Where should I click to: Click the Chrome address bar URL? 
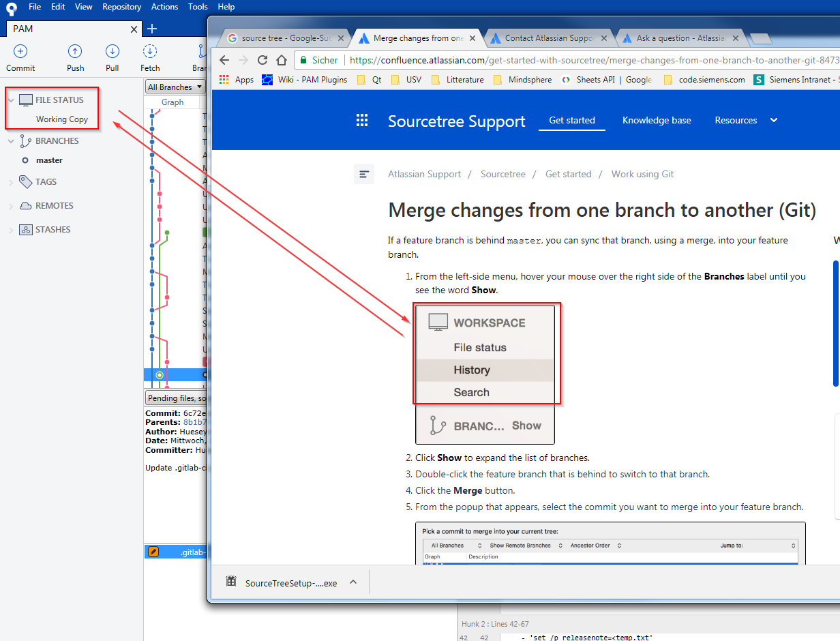point(594,60)
